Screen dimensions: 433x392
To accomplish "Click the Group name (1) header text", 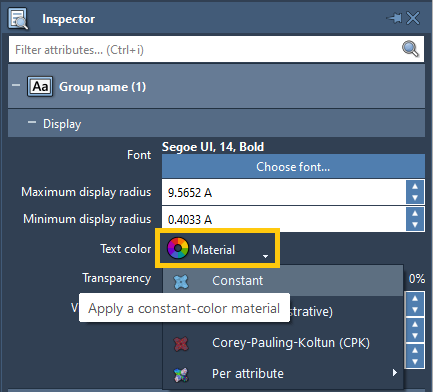I will [x=102, y=87].
